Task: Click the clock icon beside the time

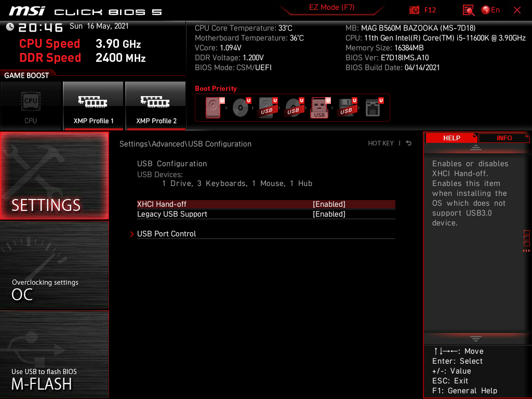Action: [10, 27]
